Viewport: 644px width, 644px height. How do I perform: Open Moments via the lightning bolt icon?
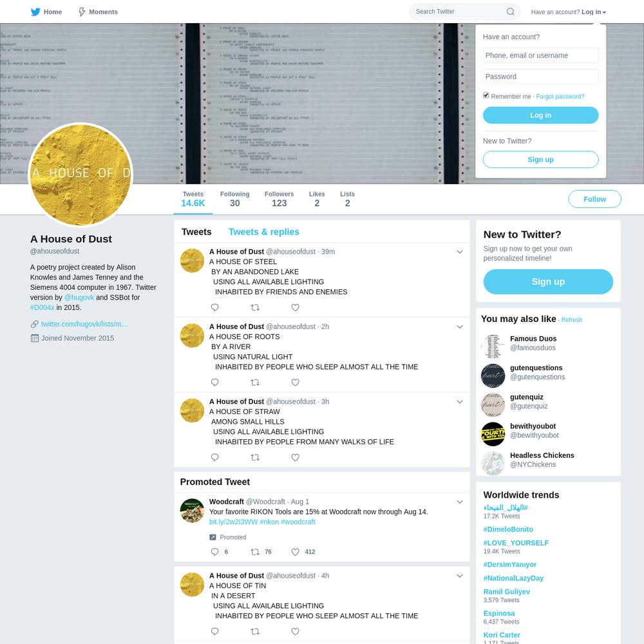[82, 12]
